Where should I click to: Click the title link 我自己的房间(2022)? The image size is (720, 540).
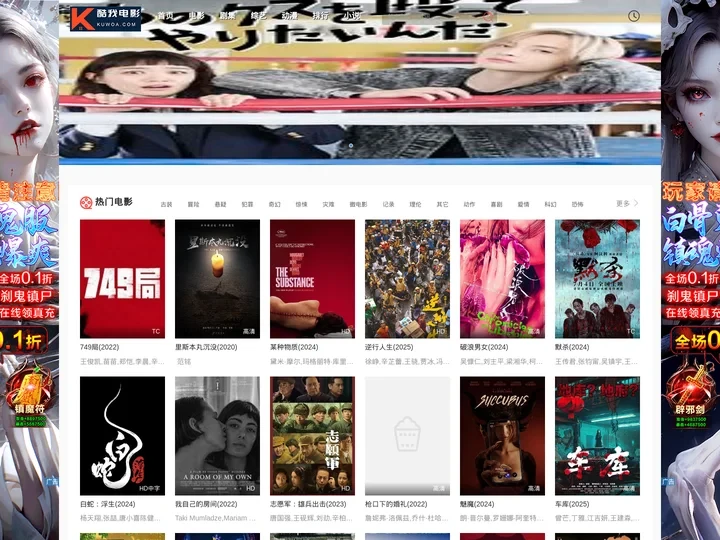tap(206, 504)
